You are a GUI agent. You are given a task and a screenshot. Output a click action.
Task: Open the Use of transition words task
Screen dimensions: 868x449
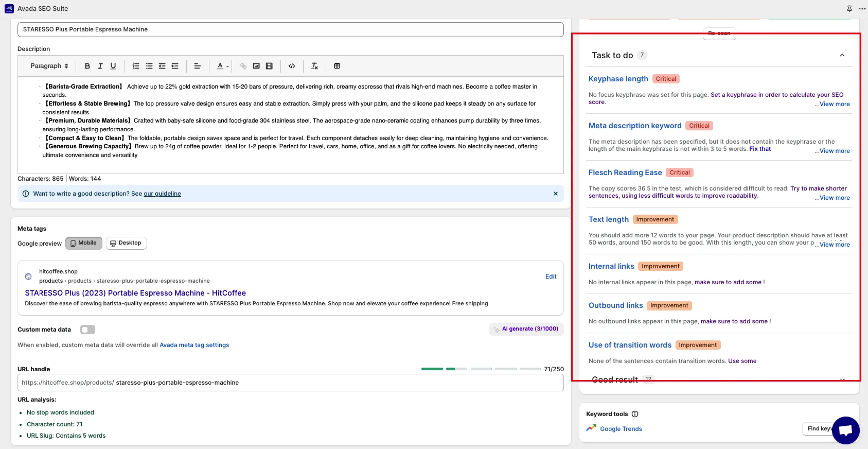coord(630,345)
